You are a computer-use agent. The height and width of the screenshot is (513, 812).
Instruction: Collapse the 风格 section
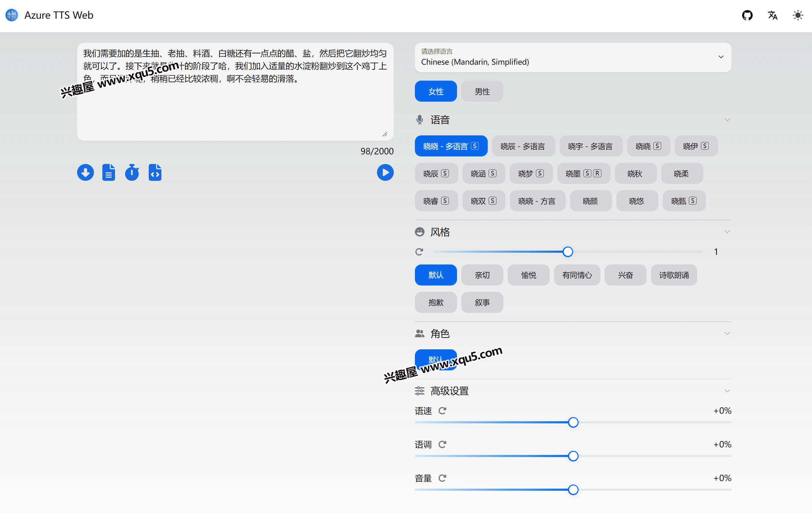click(x=727, y=232)
